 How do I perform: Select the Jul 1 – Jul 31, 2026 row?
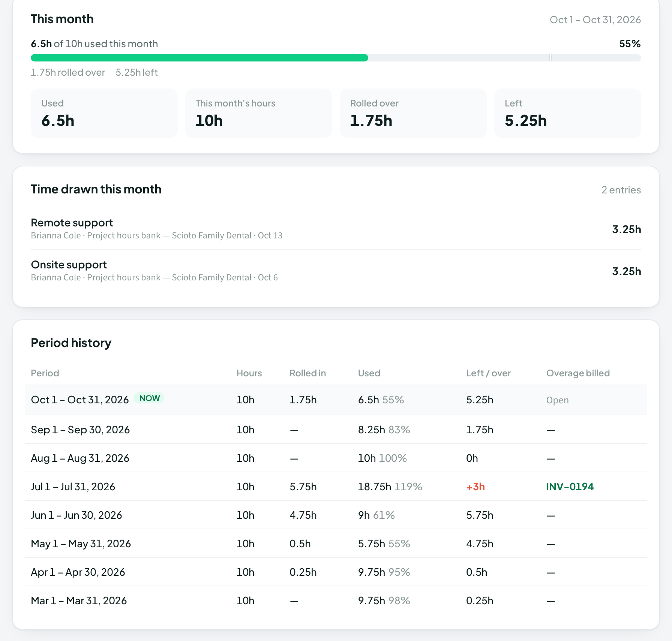pos(336,487)
